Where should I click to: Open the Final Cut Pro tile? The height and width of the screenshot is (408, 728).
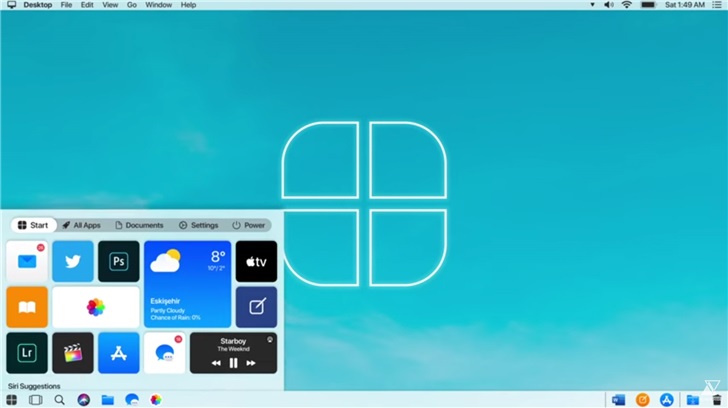[x=73, y=353]
